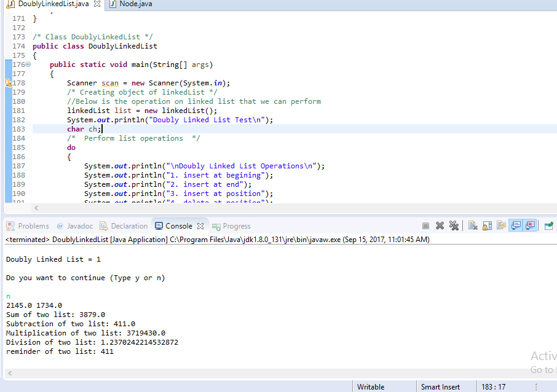Image resolution: width=557 pixels, height=392 pixels.
Task: Collapse the main method fold at line 176
Action: click(28, 65)
